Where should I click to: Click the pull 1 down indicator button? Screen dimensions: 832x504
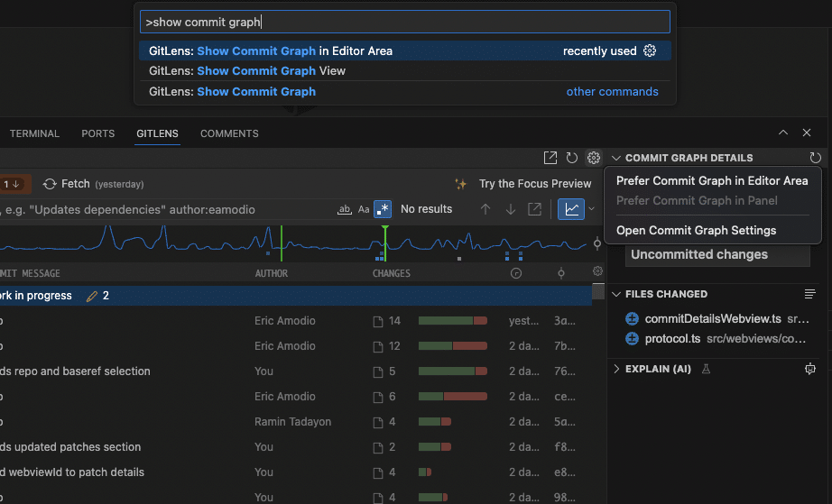14,184
